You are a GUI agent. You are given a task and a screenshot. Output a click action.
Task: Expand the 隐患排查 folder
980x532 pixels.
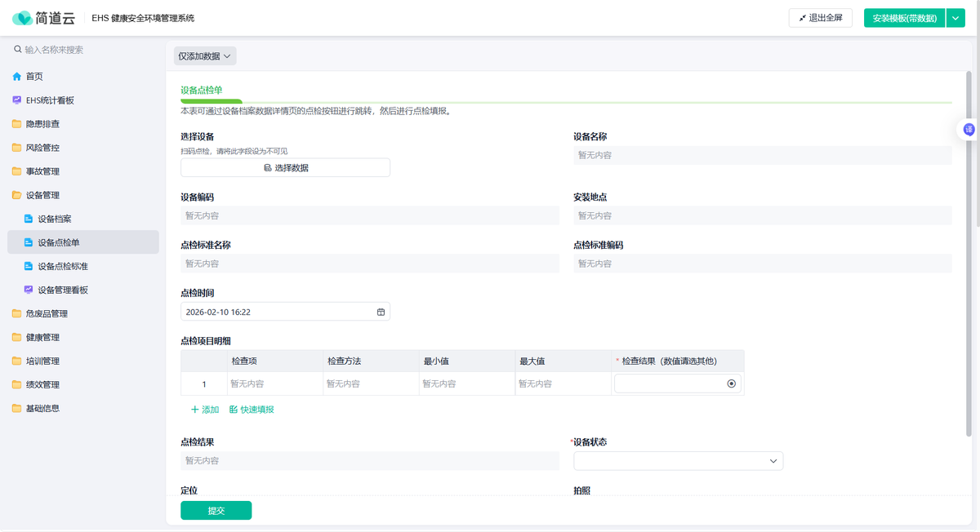(82, 124)
